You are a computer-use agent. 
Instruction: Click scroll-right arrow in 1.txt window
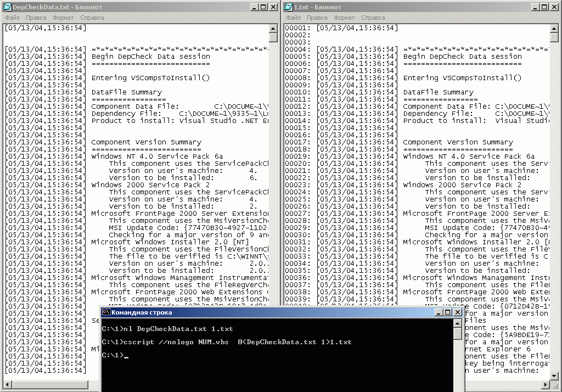tap(546, 385)
